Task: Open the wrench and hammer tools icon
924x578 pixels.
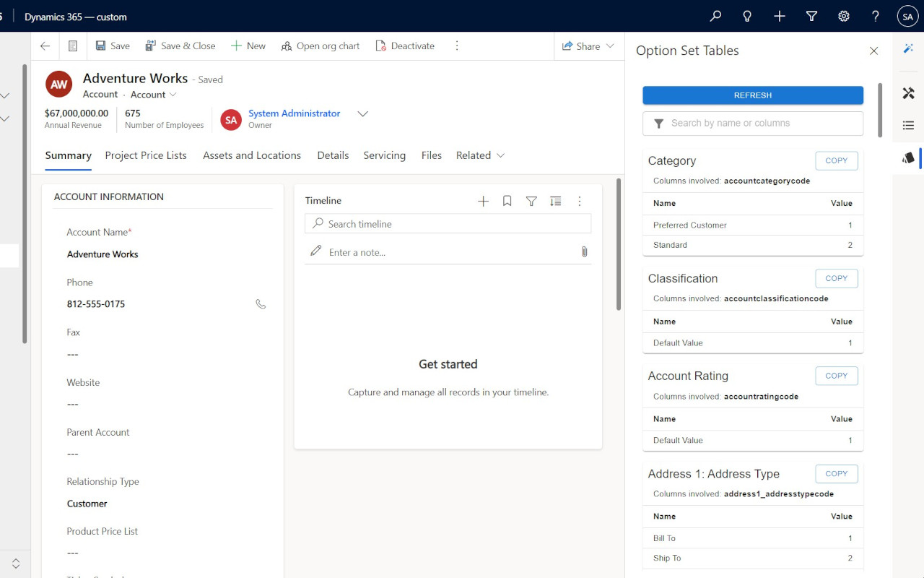Action: click(908, 93)
